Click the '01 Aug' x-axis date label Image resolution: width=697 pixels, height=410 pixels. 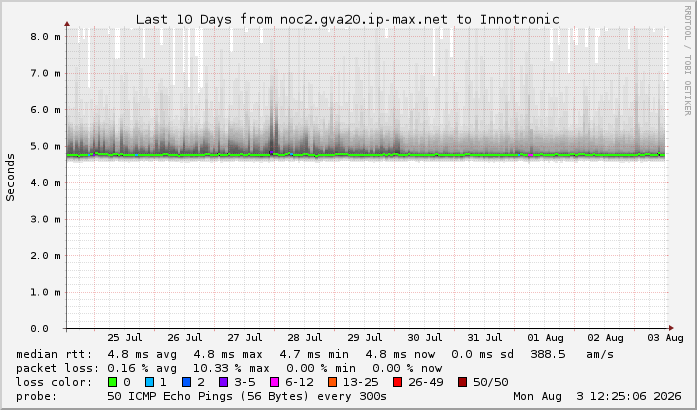point(545,338)
